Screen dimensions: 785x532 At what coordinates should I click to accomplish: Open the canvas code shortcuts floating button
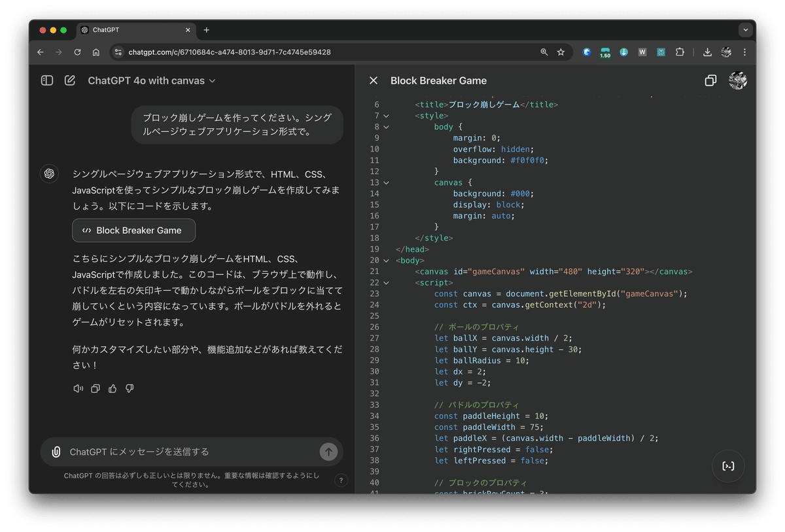click(x=728, y=466)
